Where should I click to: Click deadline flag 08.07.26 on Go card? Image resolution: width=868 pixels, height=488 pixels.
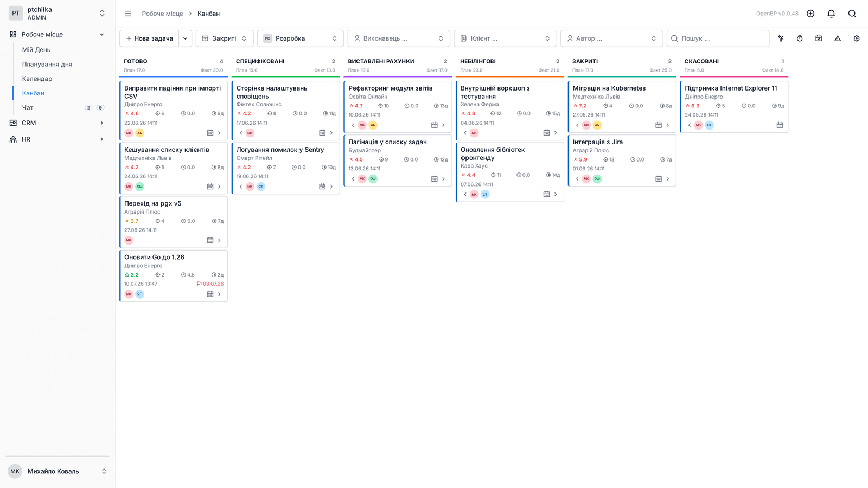[210, 284]
